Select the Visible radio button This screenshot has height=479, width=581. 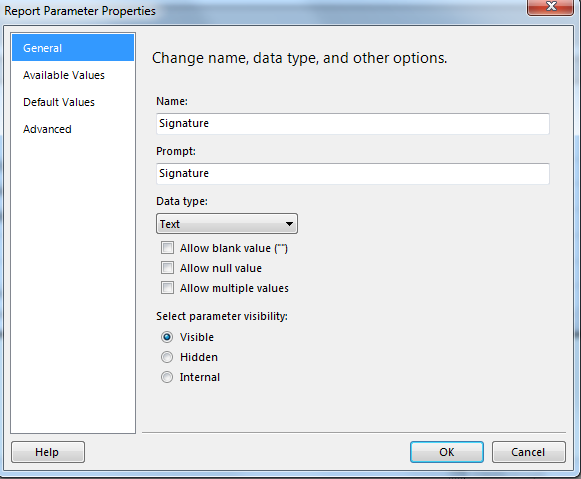tap(167, 337)
